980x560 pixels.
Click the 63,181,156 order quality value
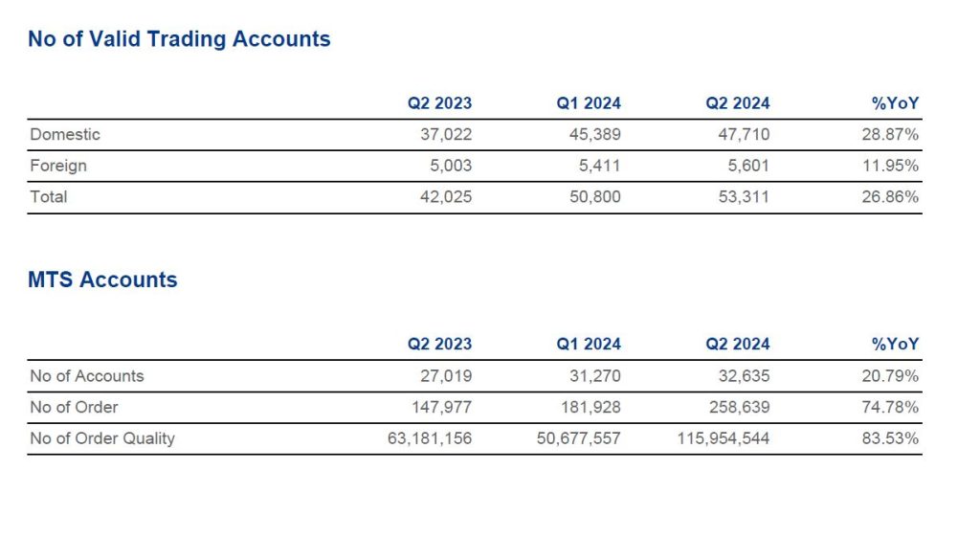427,439
